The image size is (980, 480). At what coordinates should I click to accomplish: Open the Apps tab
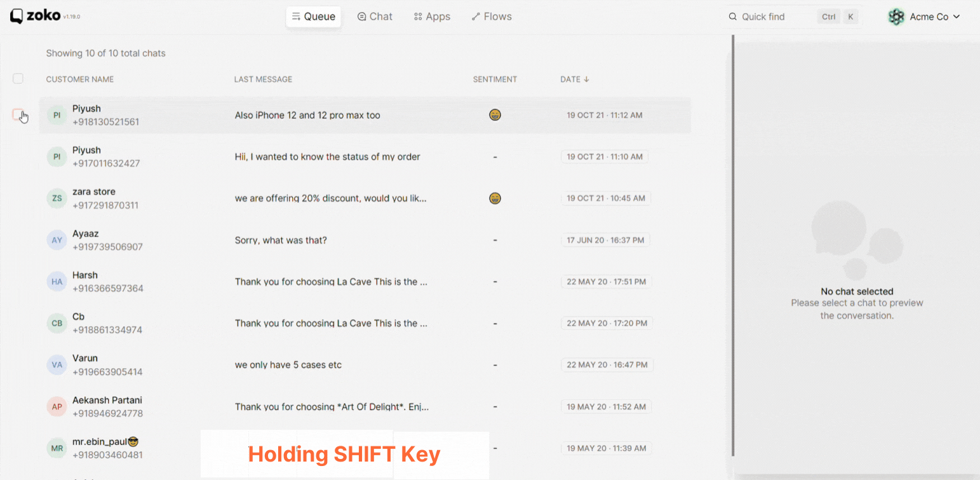pyautogui.click(x=432, y=17)
